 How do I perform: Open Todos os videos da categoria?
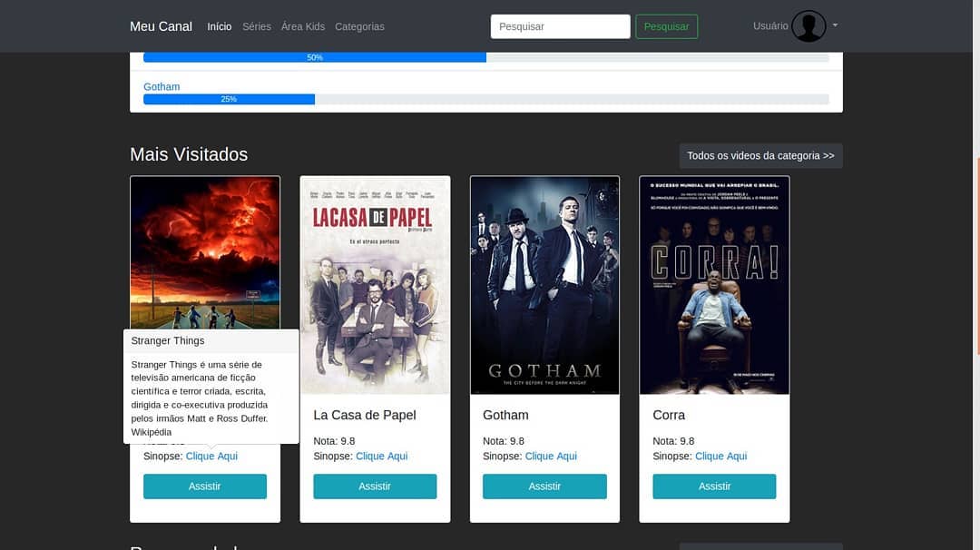click(760, 155)
